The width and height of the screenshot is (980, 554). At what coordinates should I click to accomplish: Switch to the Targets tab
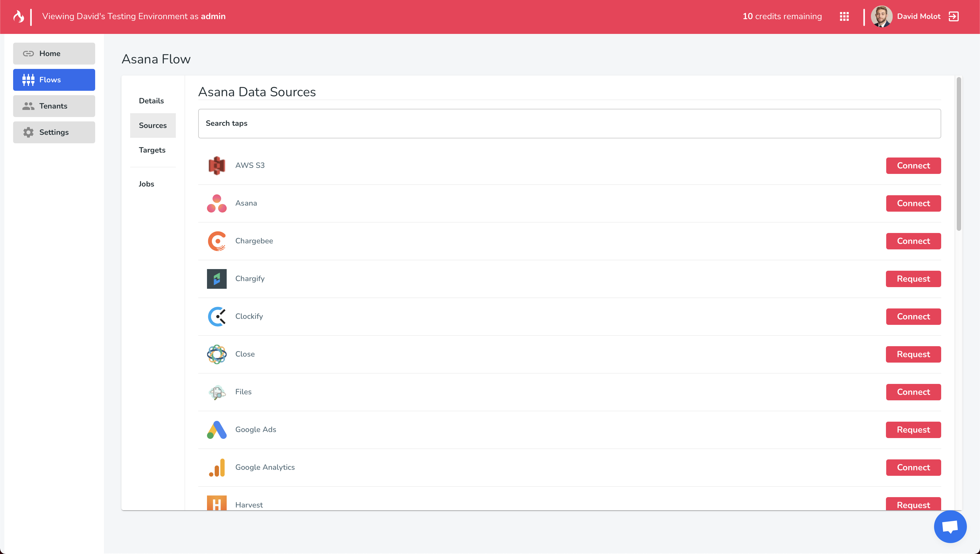(x=153, y=150)
